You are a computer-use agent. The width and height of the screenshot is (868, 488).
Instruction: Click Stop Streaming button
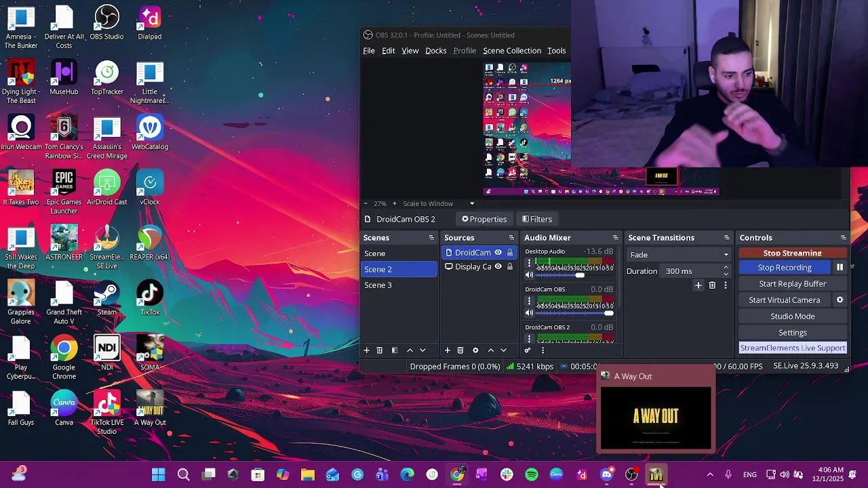(x=793, y=253)
